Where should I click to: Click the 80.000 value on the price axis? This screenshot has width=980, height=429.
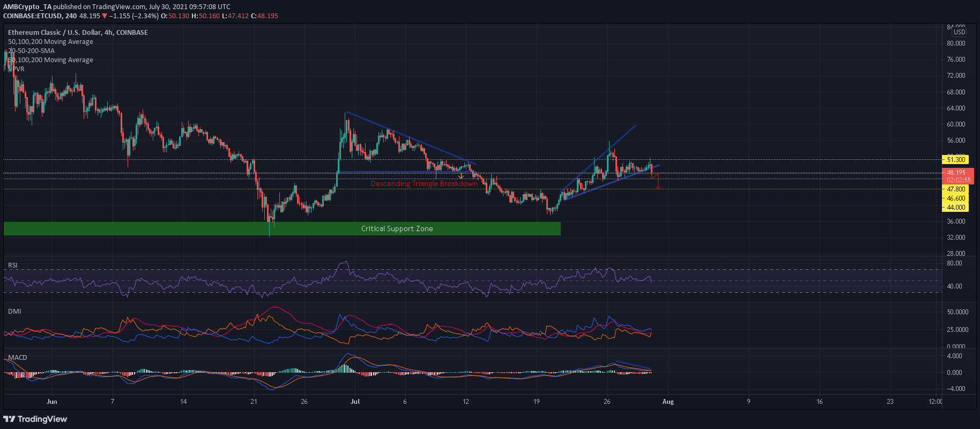pyautogui.click(x=956, y=43)
